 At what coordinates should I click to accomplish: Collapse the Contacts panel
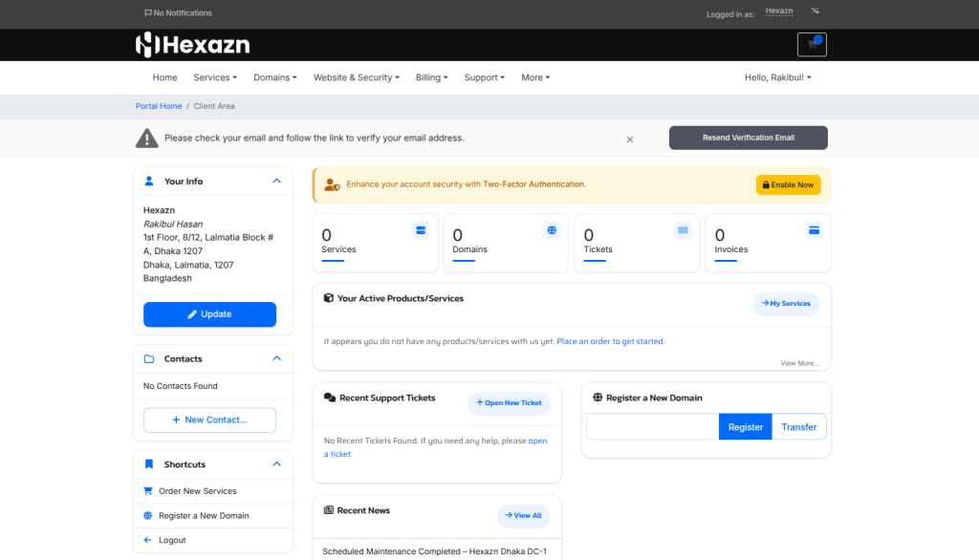click(x=276, y=359)
